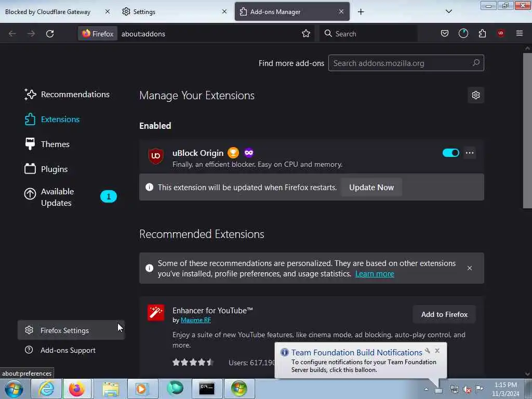Open Recommendations in the sidebar
The width and height of the screenshot is (532, 399).
[67, 95]
